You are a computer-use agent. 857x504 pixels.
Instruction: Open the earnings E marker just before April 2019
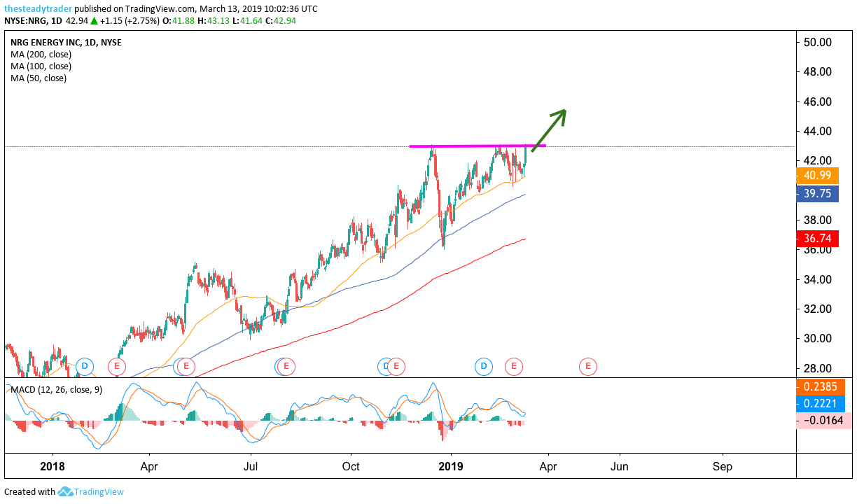514,365
